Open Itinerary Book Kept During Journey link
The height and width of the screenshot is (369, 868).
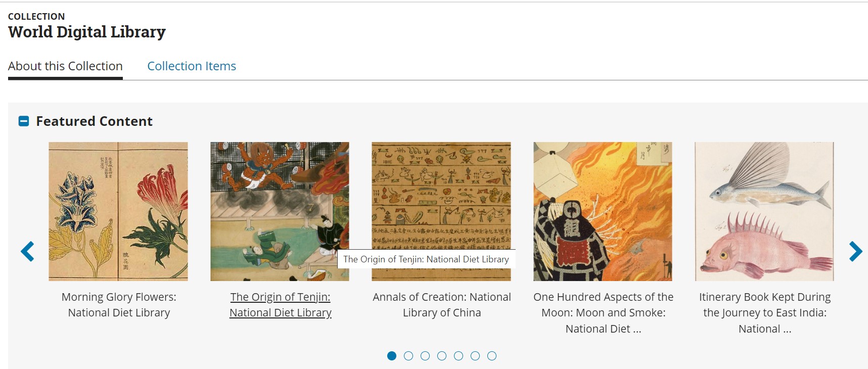click(x=764, y=312)
